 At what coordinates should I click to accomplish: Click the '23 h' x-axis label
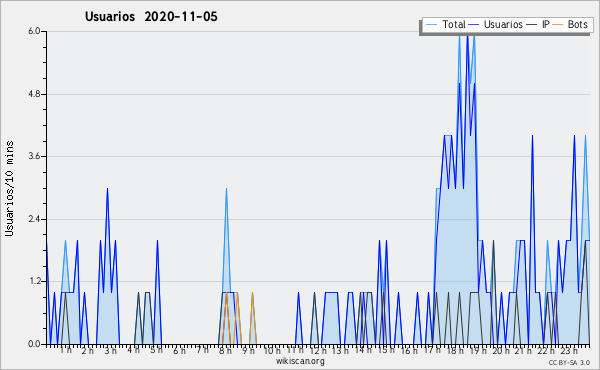point(569,351)
